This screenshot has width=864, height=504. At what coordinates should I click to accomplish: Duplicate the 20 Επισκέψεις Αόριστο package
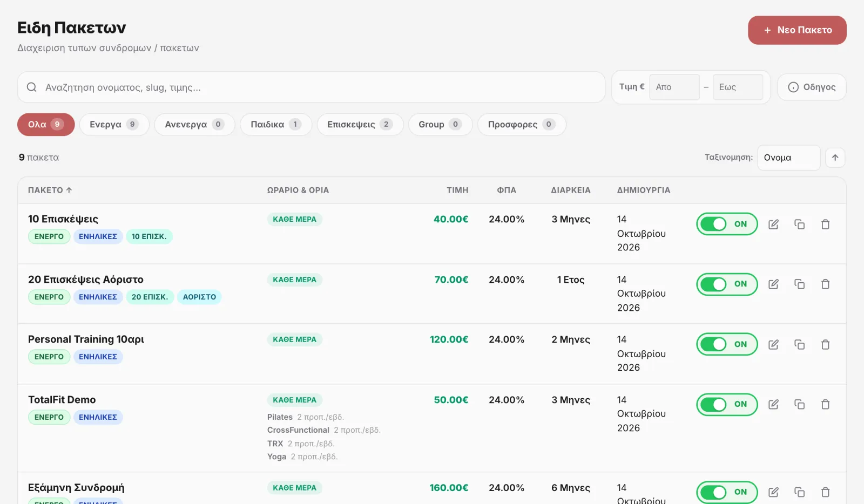tap(799, 284)
